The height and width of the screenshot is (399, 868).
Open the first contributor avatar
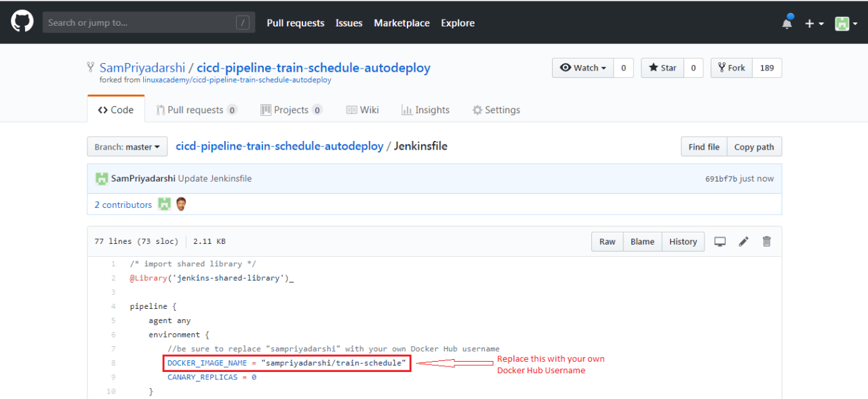[x=164, y=204]
